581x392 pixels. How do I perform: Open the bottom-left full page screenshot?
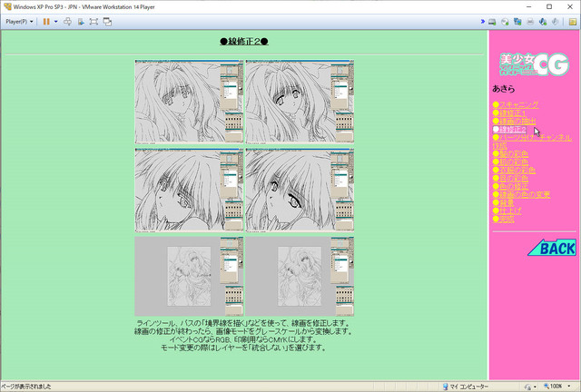189,277
